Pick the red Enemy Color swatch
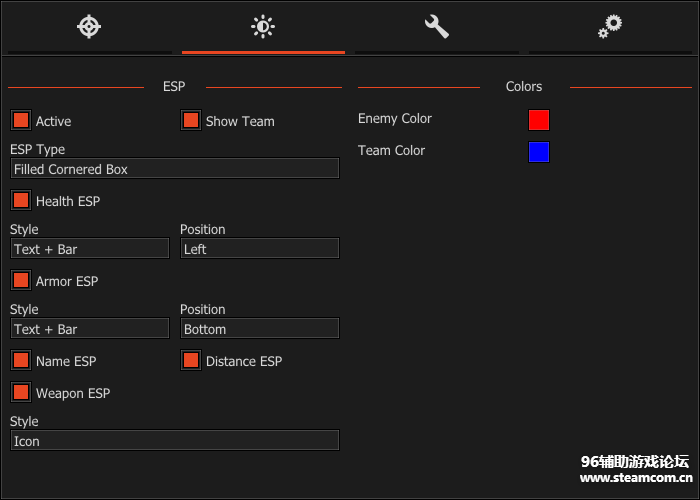Image resolution: width=700 pixels, height=500 pixels. click(539, 120)
